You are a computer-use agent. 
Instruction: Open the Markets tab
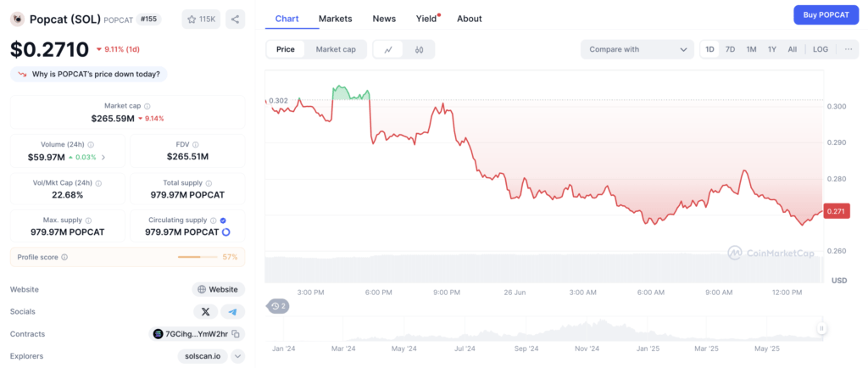(336, 19)
